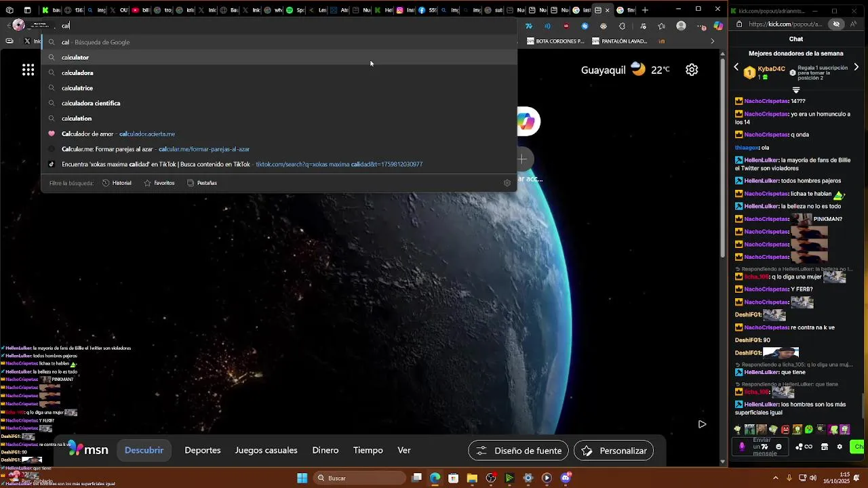Open Microsoft Edge from the taskbar
The image size is (868, 488).
tap(435, 478)
